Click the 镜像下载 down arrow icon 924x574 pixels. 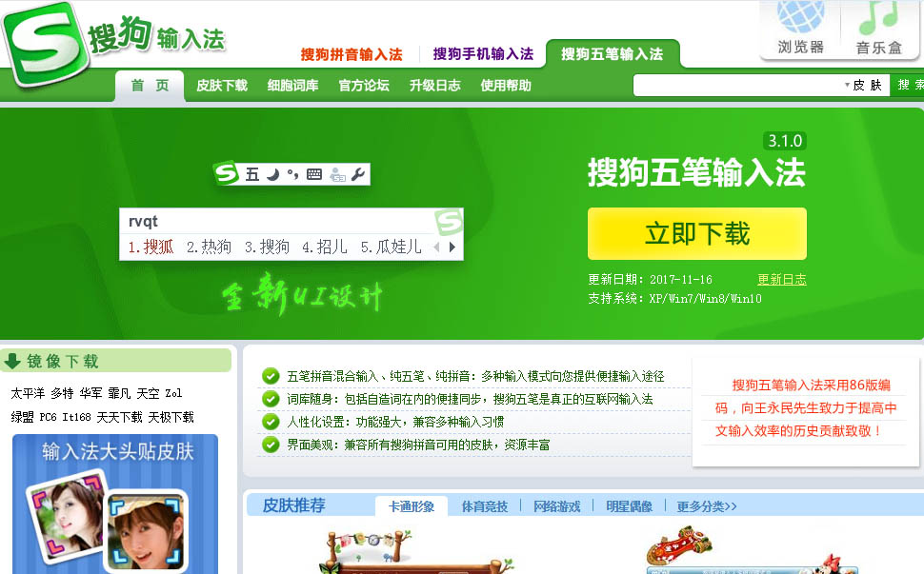click(11, 361)
